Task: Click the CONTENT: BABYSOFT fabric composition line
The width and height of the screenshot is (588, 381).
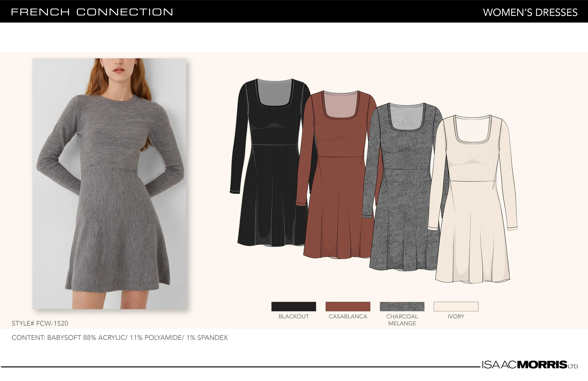Action: tap(119, 337)
